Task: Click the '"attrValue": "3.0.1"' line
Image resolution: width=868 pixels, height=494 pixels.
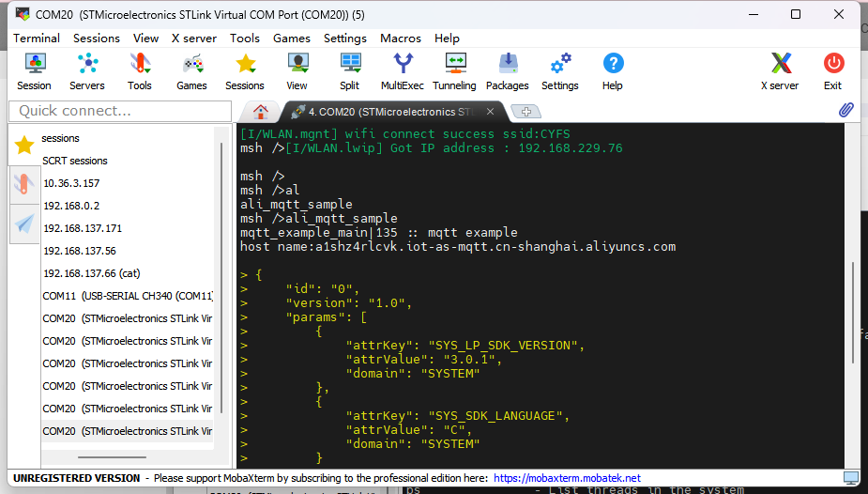Action: click(x=423, y=360)
